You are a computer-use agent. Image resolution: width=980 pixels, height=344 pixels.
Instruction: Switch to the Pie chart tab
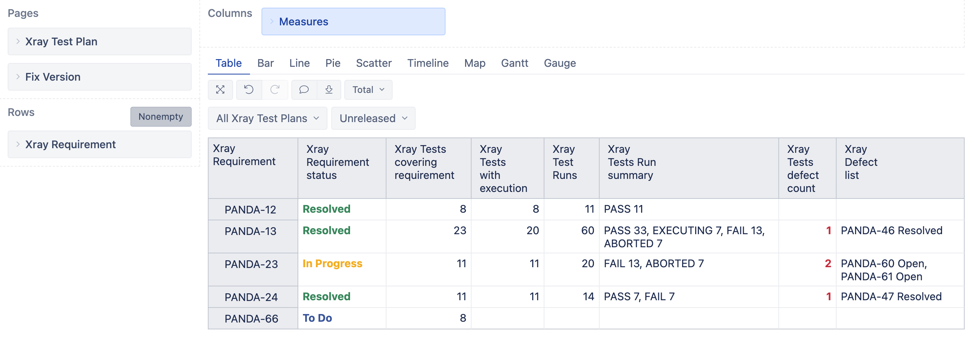tap(333, 63)
